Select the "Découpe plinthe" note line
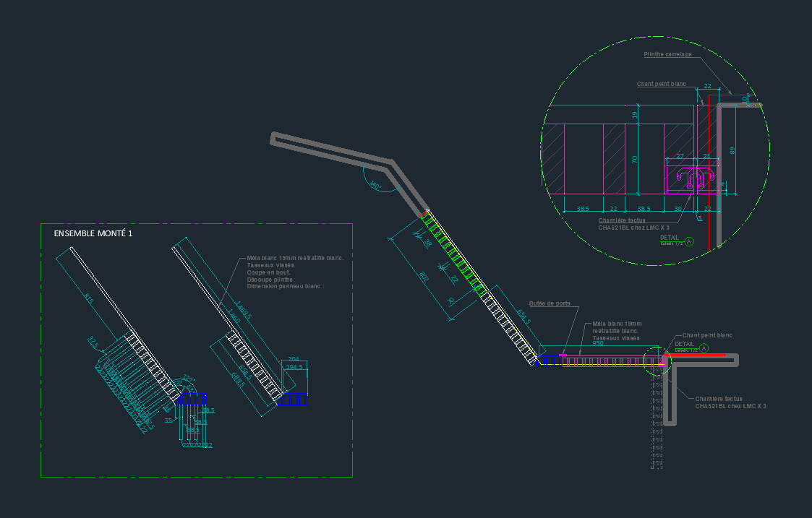This screenshot has width=812, height=518. click(x=268, y=280)
